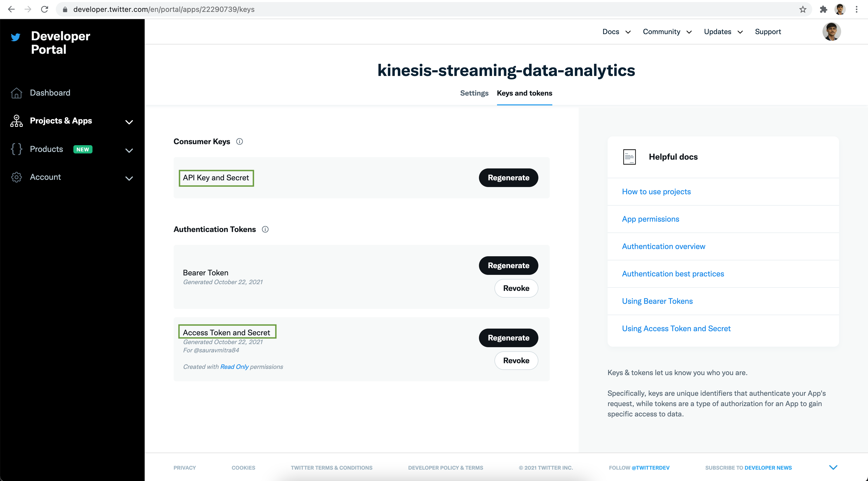
Task: Expand the footer chevron
Action: tap(833, 467)
